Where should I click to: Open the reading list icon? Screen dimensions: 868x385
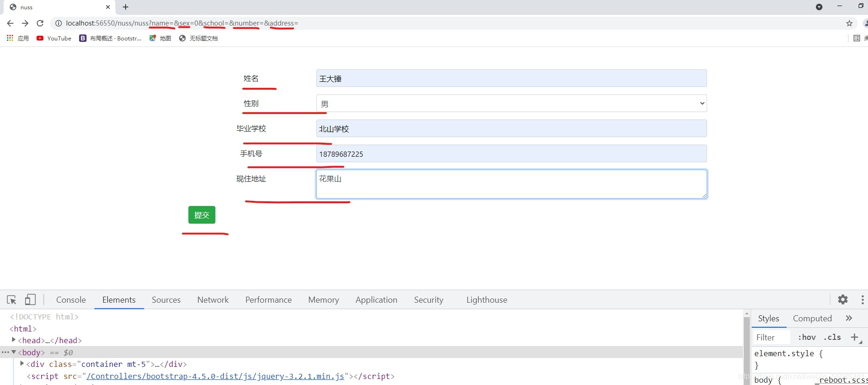coord(857,38)
